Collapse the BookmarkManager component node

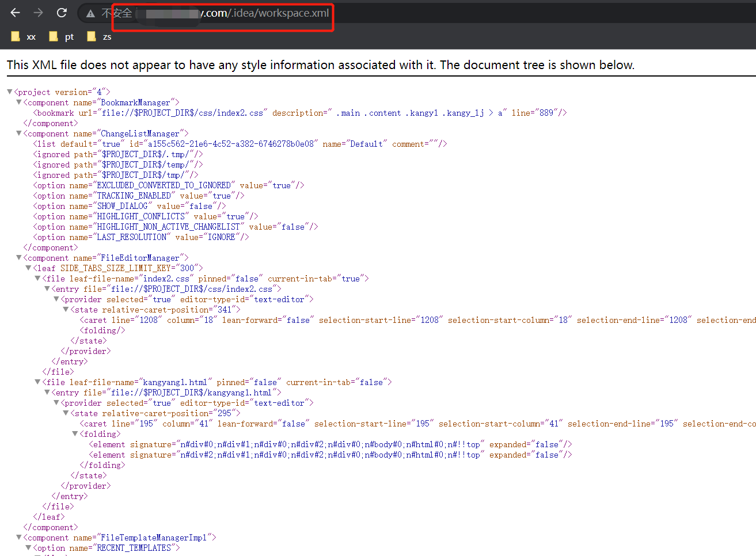pos(19,102)
